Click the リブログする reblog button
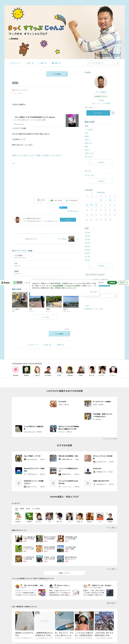The height and width of the screenshot is (644, 129). tap(71, 200)
